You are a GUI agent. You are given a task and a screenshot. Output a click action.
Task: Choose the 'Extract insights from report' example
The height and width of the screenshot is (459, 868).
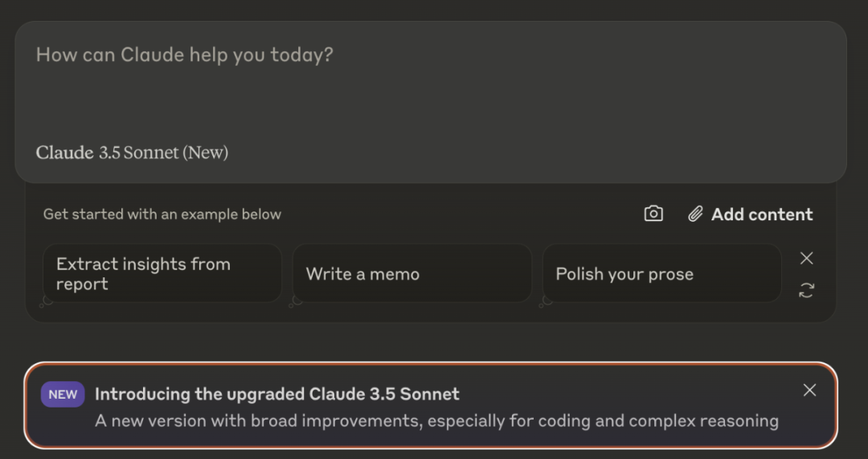pos(161,273)
